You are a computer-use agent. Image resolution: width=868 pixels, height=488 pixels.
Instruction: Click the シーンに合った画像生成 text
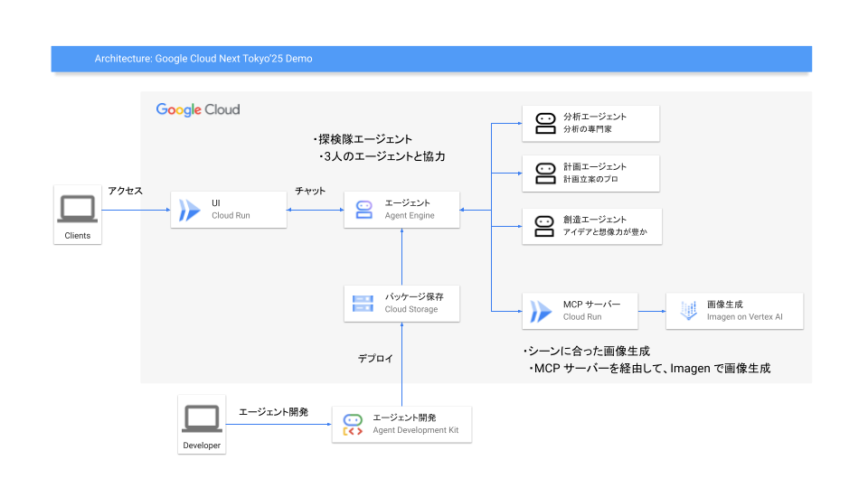click(x=586, y=352)
